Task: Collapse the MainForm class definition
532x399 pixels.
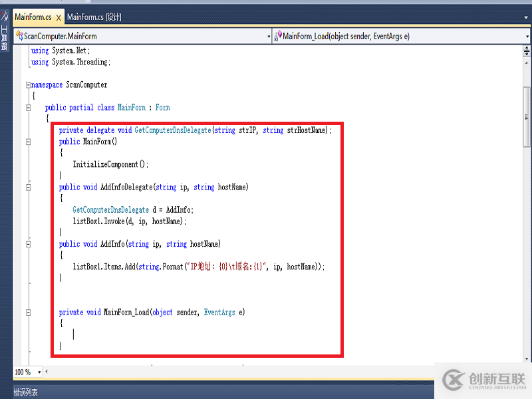Action: [x=28, y=108]
